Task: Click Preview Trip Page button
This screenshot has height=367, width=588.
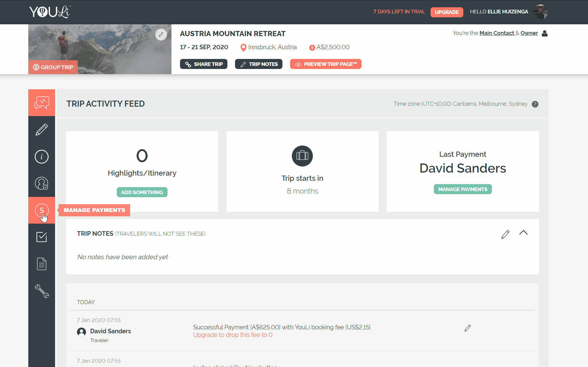Action: (x=326, y=64)
